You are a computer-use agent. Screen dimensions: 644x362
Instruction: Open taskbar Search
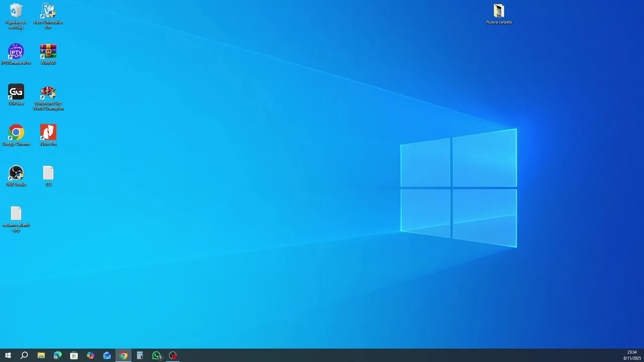pos(24,355)
